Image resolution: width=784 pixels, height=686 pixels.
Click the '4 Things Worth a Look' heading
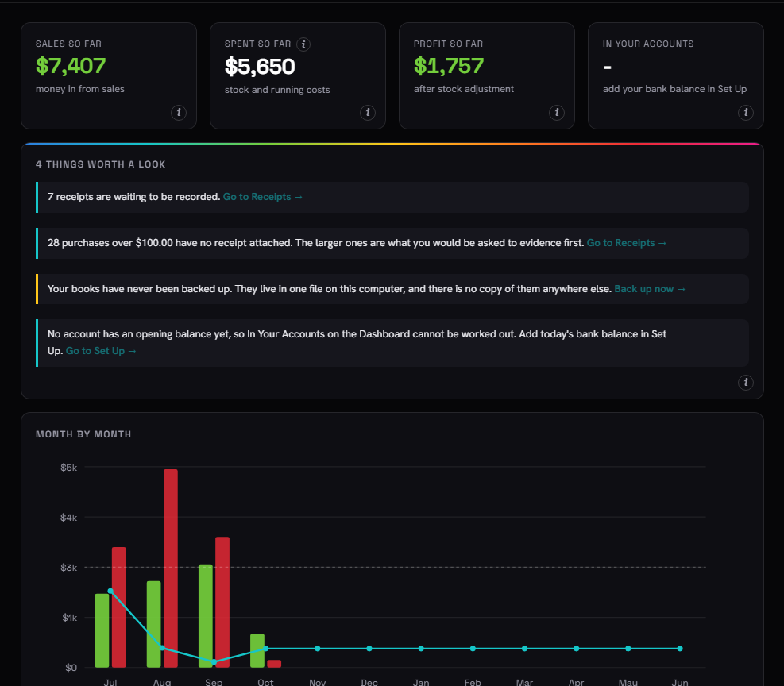click(x=101, y=164)
